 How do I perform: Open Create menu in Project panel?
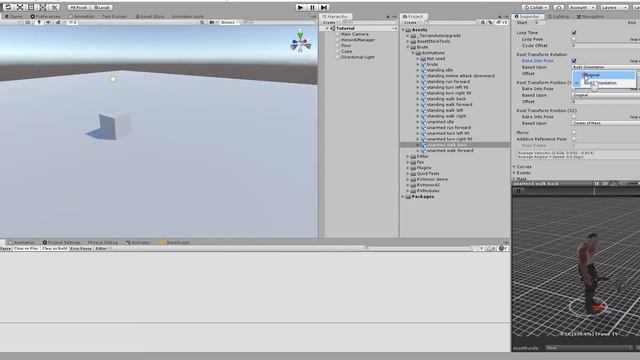(411, 22)
